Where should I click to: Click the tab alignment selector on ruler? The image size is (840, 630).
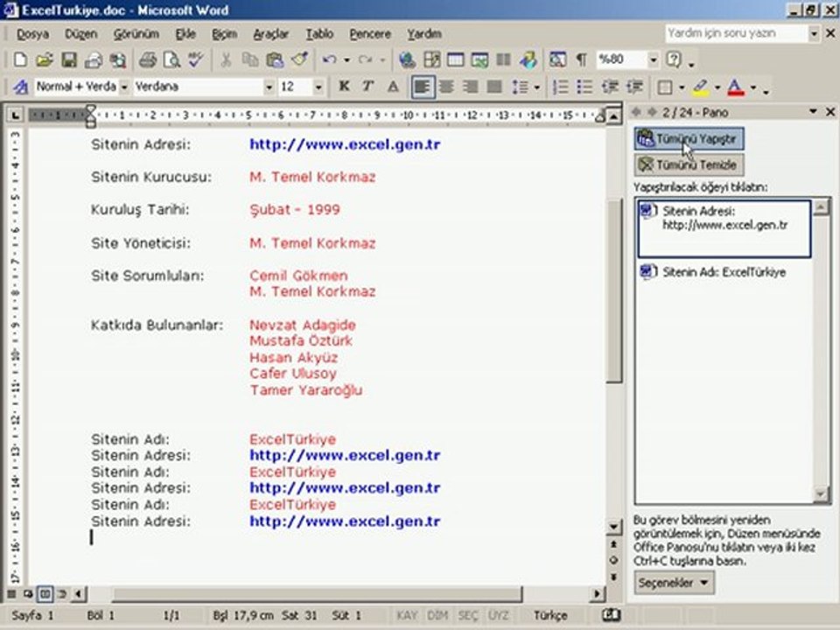[x=15, y=115]
